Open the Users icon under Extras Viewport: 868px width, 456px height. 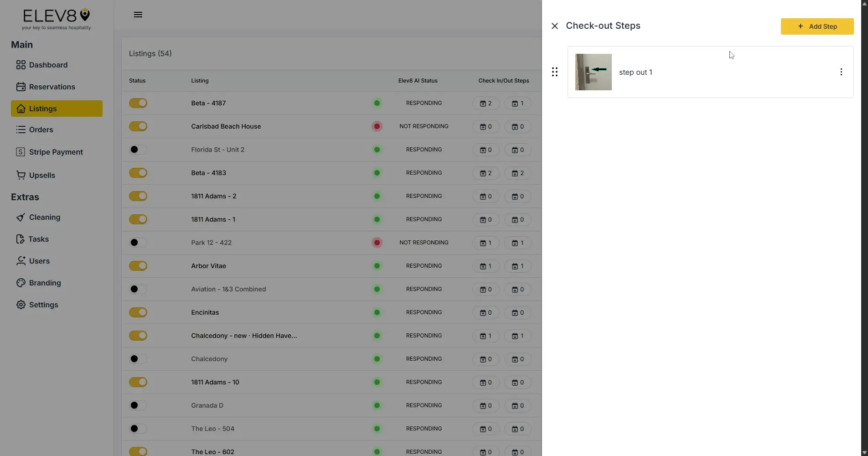coord(21,261)
